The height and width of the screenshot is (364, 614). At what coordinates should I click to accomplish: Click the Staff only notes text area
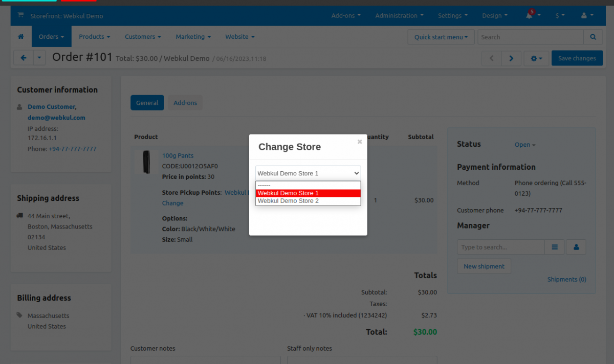[362, 360]
